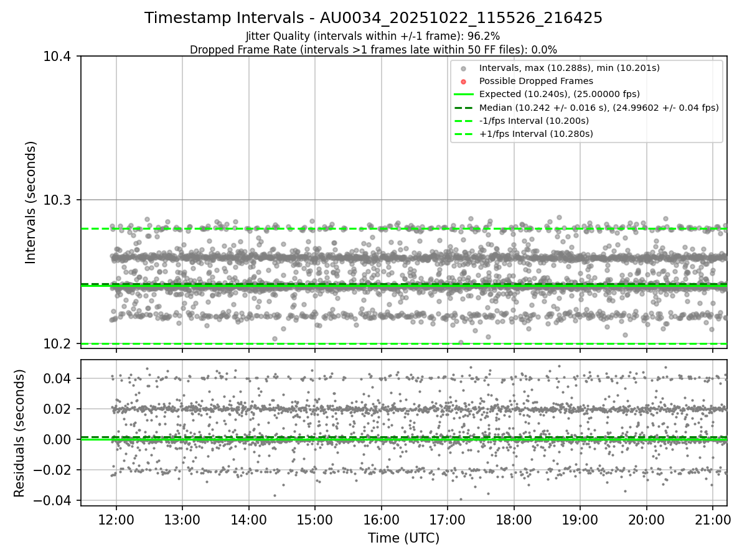
Task: Click the Time (UTC) axis label
Action: click(x=403, y=538)
